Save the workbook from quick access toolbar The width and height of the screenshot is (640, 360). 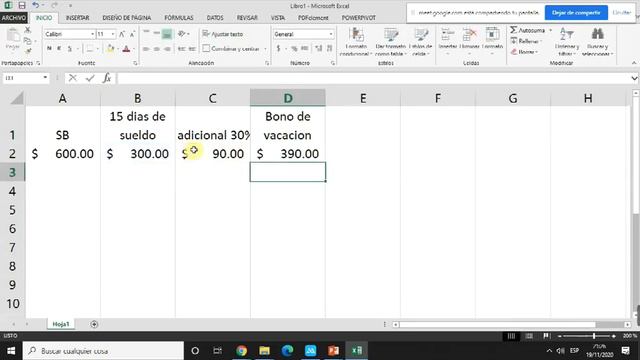tap(22, 5)
